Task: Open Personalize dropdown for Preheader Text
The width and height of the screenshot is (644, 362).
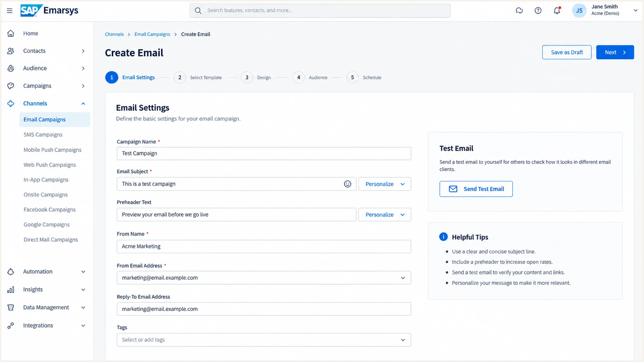Action: pyautogui.click(x=385, y=215)
